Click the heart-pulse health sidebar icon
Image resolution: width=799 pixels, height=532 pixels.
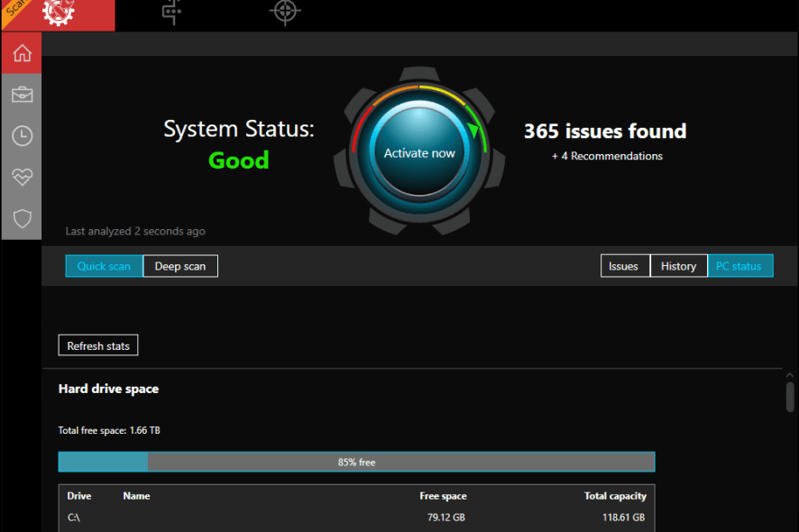pyautogui.click(x=22, y=178)
